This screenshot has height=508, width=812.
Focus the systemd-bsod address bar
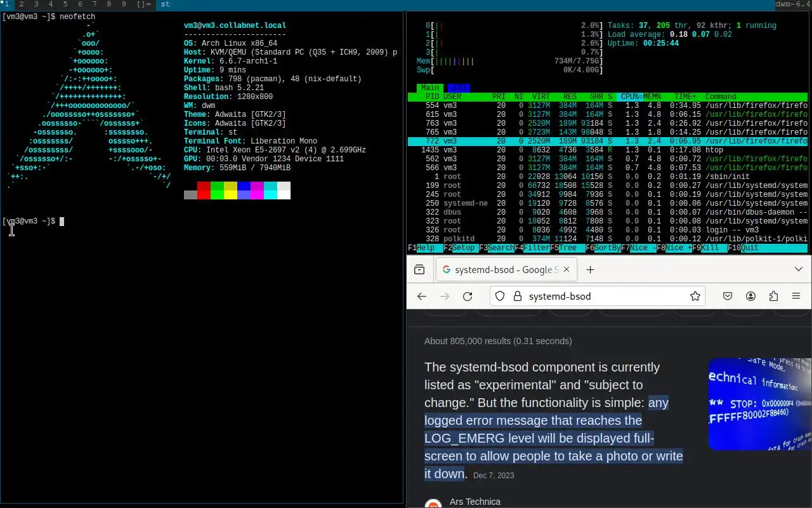coord(597,296)
